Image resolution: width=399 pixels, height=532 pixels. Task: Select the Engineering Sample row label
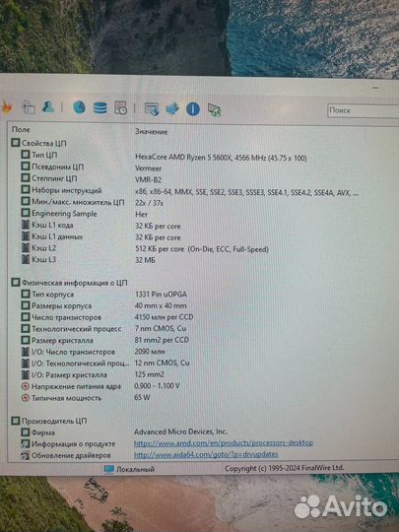tap(64, 214)
